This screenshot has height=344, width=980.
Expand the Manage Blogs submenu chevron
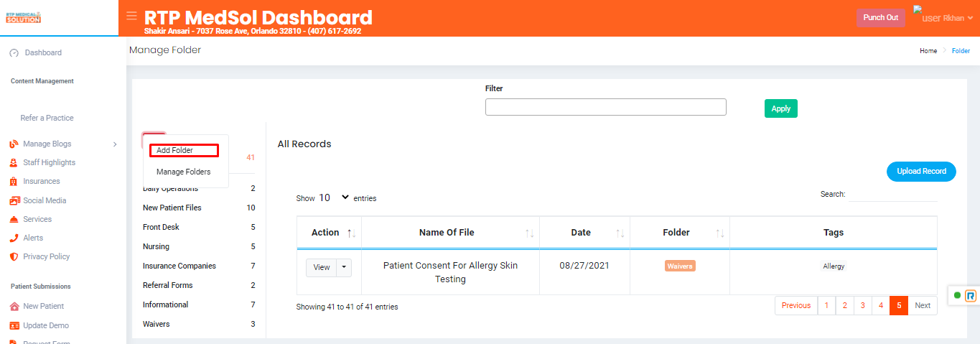[x=115, y=144]
